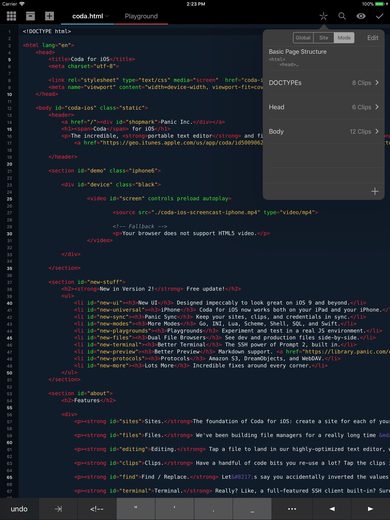390x520 pixels.
Task: Tap the period key in bottom bar
Action: point(213,509)
